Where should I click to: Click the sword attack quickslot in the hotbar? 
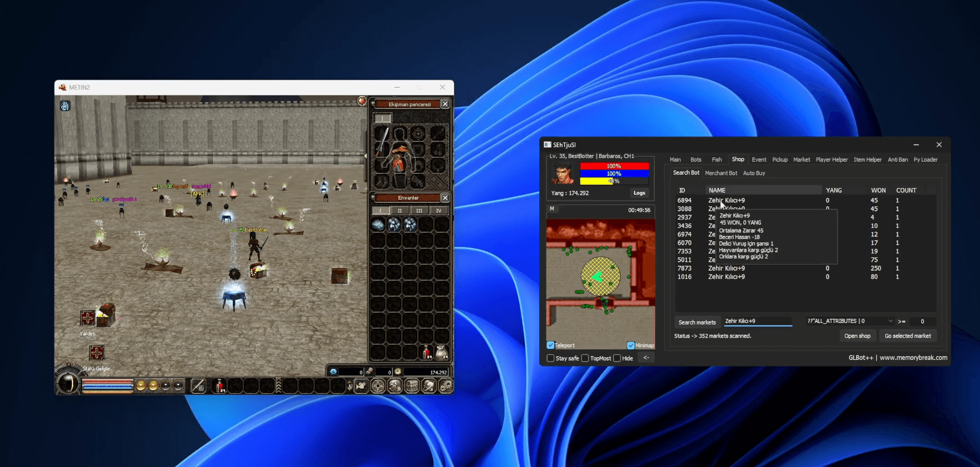(198, 385)
